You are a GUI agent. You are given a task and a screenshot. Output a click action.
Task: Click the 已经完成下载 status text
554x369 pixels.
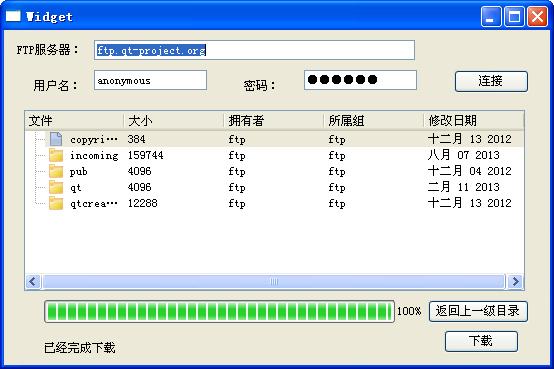pyautogui.click(x=79, y=348)
